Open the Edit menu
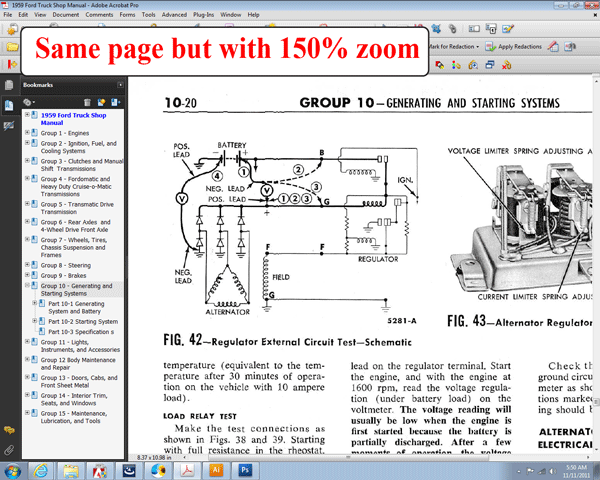 [x=23, y=15]
